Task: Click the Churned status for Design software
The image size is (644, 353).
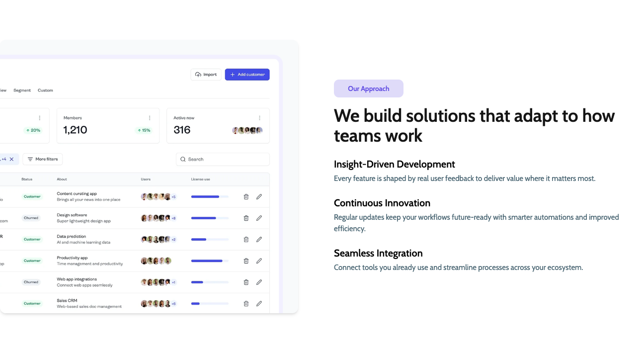Action: [x=31, y=218]
